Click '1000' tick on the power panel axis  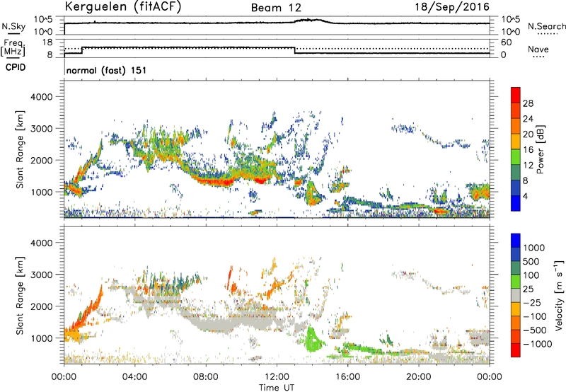coord(41,192)
